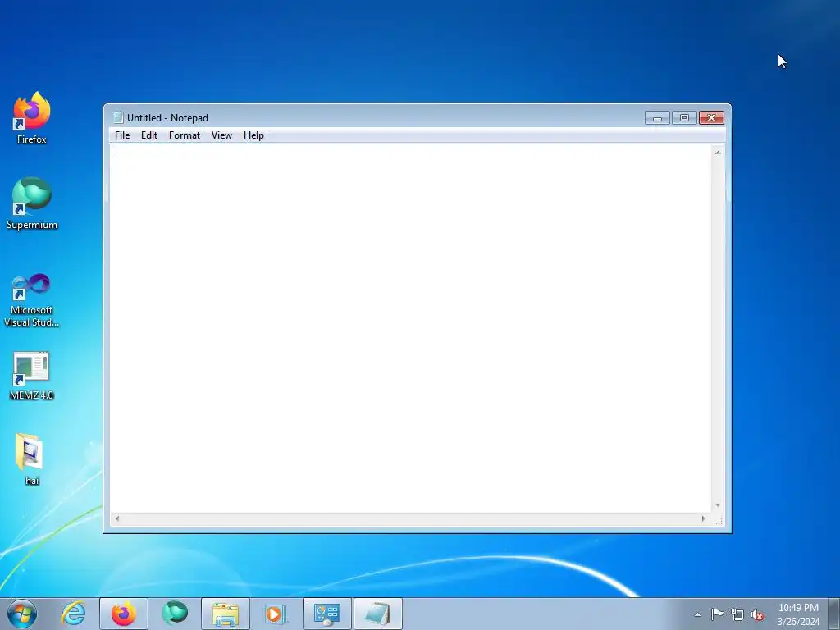The width and height of the screenshot is (840, 630).
Task: Minimize the Notepad window
Action: 657,118
